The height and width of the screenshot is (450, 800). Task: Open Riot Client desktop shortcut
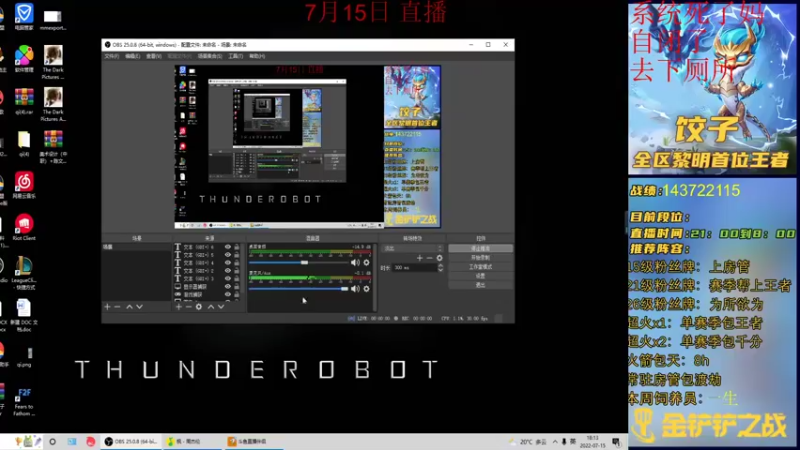24,228
